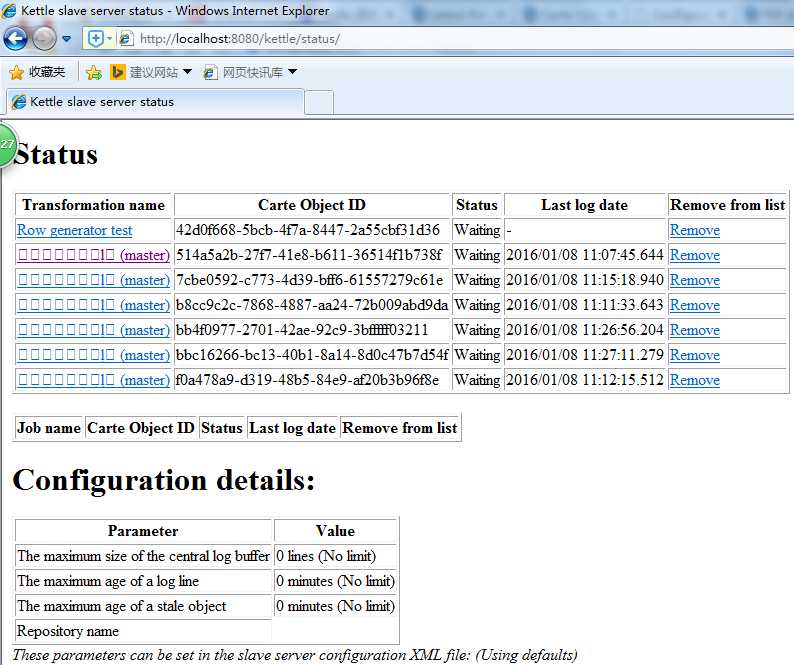This screenshot has height=665, width=794.
Task: Click the Job name column header
Action: (49, 428)
